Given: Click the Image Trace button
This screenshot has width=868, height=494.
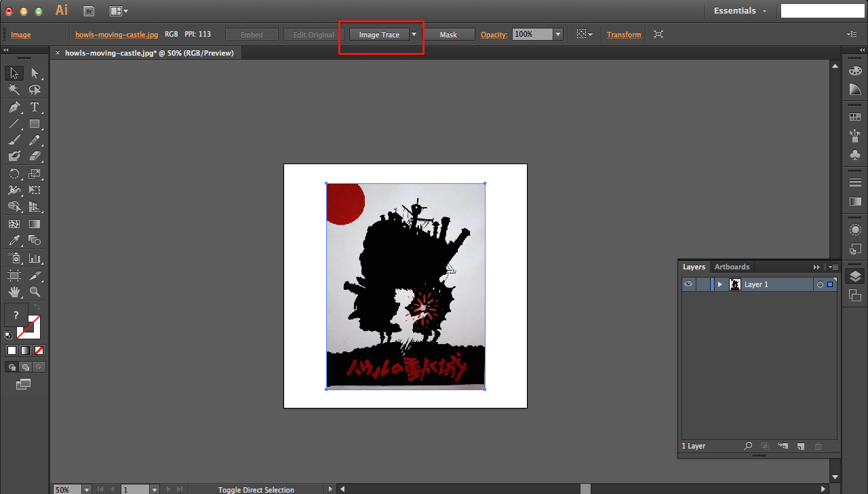Looking at the screenshot, I should coord(379,35).
